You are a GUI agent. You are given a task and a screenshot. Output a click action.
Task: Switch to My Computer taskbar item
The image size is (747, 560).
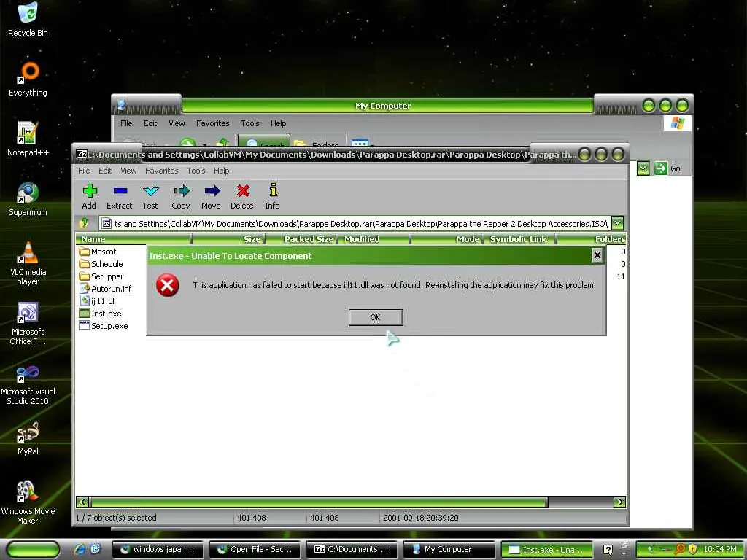(x=449, y=550)
